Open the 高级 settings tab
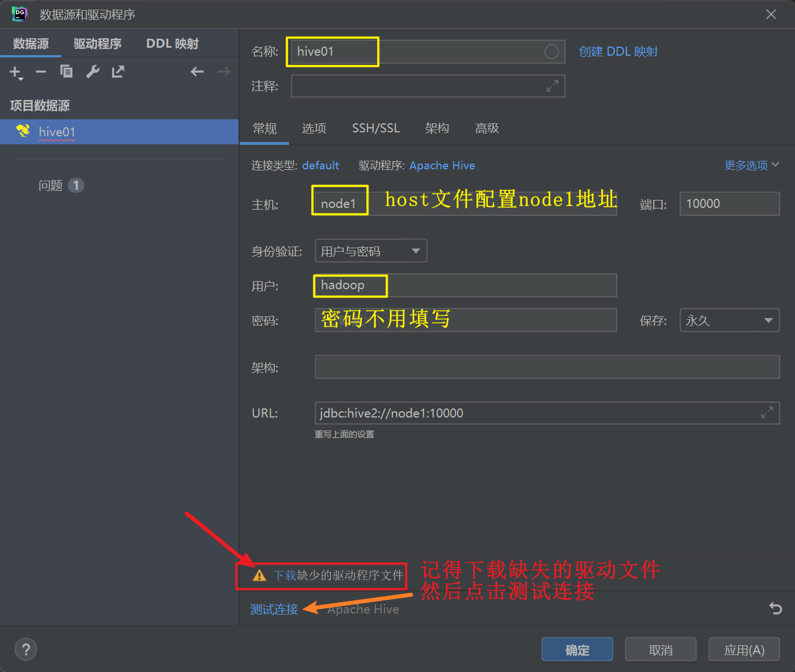 tap(487, 128)
